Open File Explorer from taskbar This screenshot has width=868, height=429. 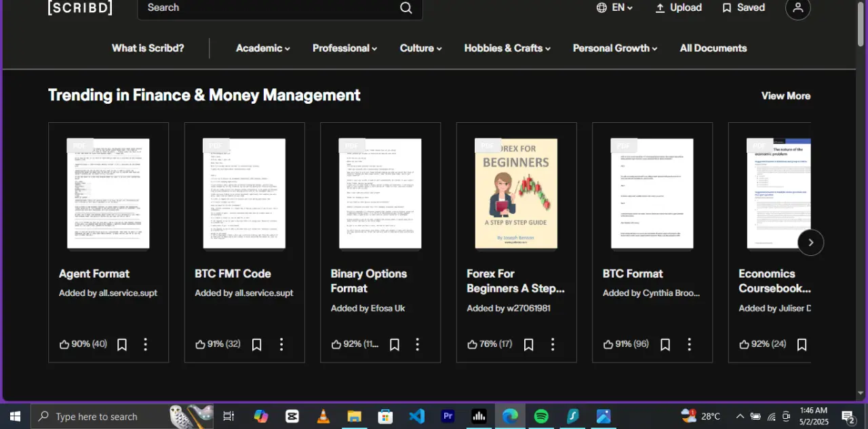354,416
